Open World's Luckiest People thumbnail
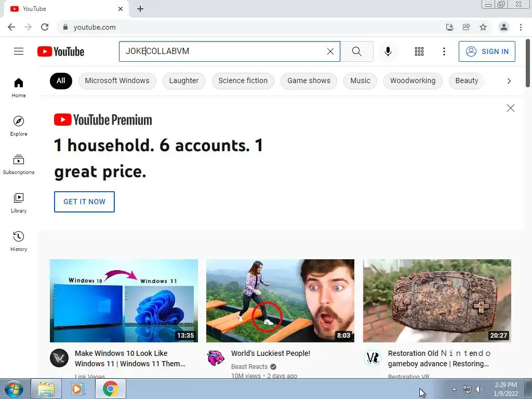Image resolution: width=532 pixels, height=399 pixels. (x=280, y=301)
